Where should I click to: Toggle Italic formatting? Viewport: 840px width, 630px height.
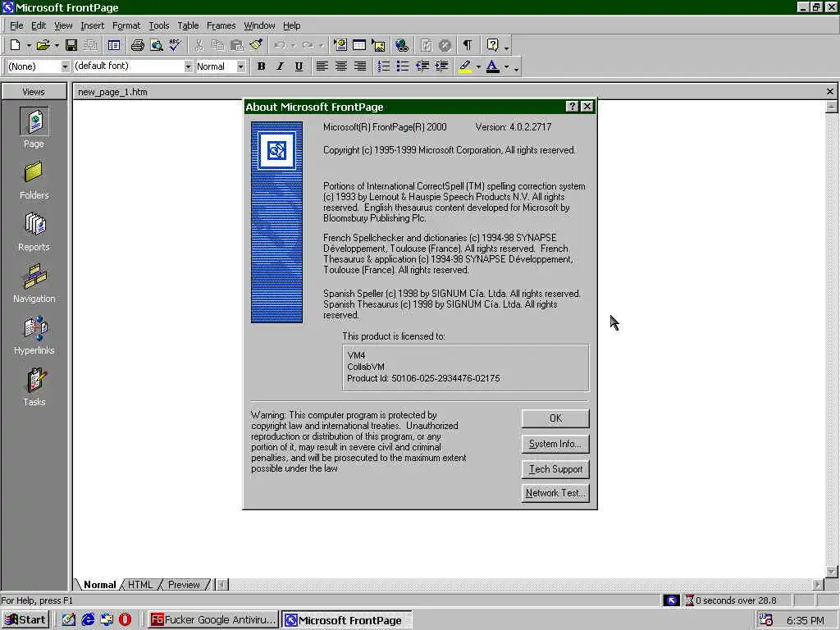tap(280, 66)
